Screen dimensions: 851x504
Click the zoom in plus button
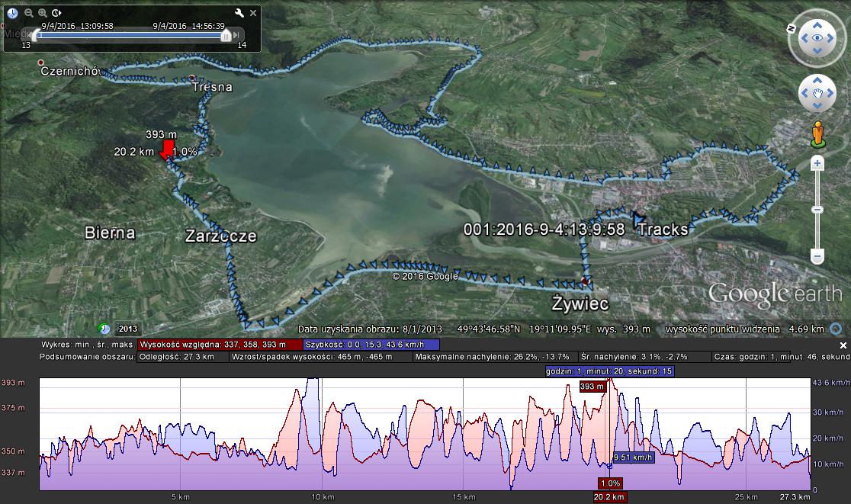(817, 163)
